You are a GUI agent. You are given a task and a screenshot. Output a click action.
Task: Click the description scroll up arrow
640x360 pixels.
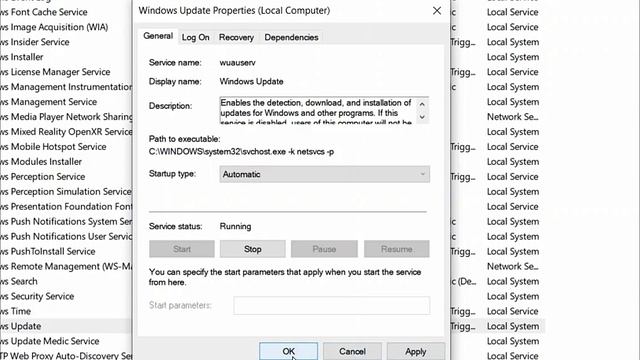point(422,104)
